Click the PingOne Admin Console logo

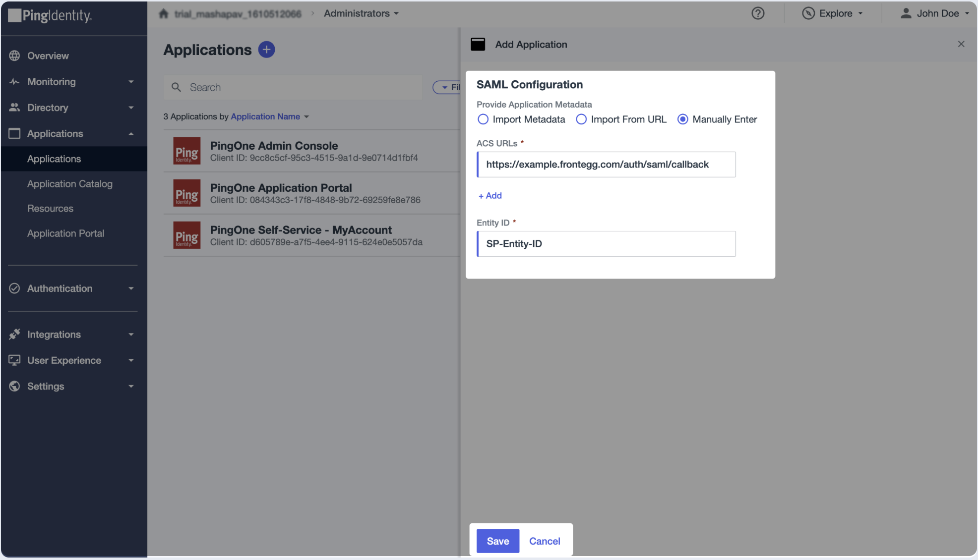(x=186, y=151)
